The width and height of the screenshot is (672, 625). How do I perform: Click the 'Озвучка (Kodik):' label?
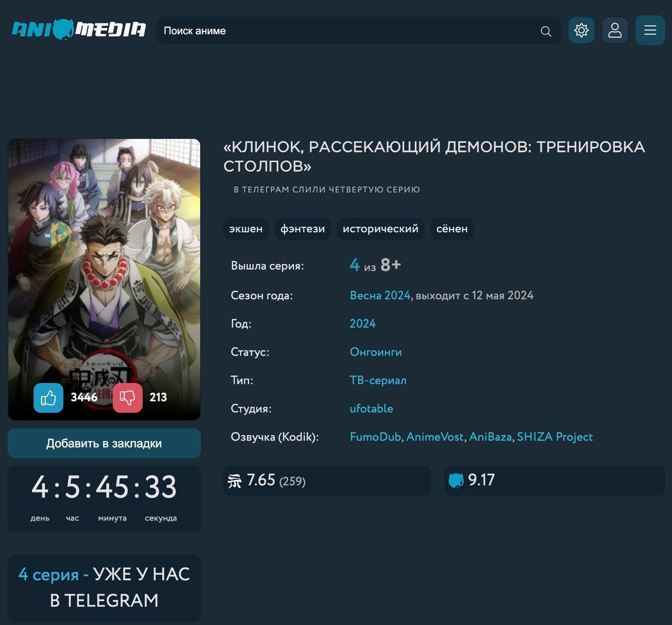[x=275, y=437]
